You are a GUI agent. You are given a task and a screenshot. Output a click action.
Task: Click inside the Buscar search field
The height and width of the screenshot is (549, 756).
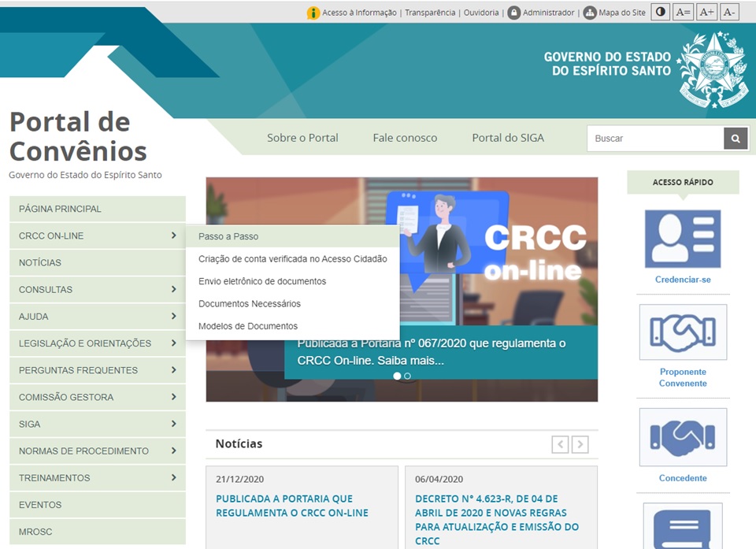click(646, 138)
